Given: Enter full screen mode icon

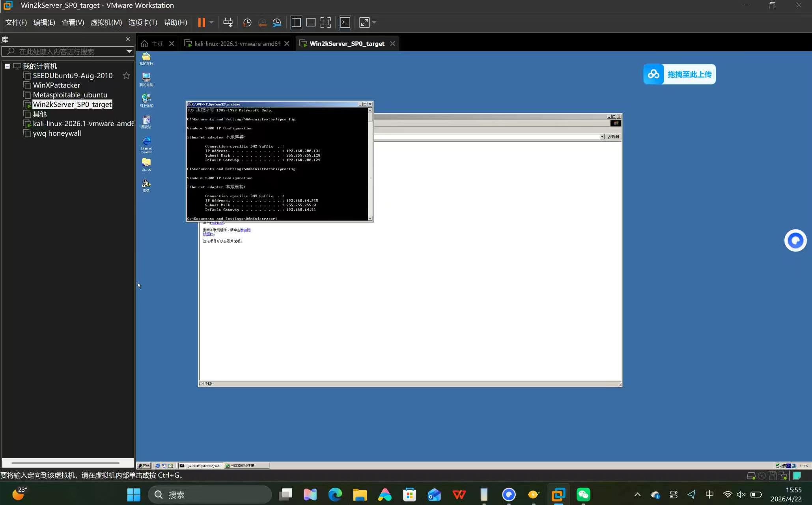Looking at the screenshot, I should [x=325, y=22].
